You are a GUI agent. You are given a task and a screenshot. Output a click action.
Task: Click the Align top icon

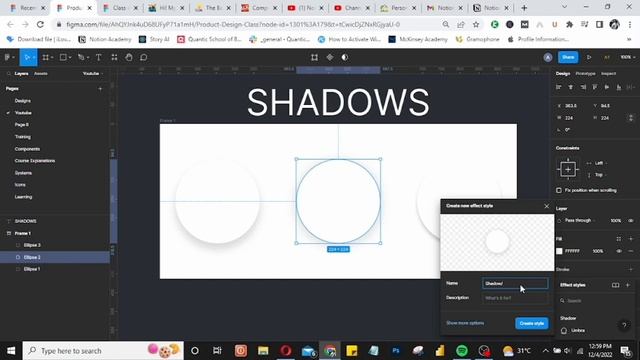click(x=595, y=87)
